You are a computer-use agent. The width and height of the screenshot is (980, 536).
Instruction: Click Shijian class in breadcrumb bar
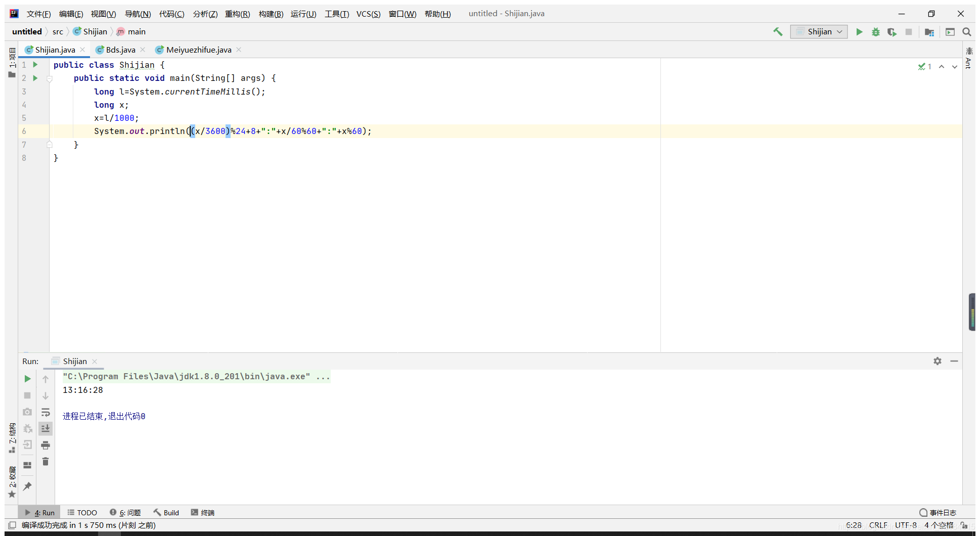click(90, 31)
